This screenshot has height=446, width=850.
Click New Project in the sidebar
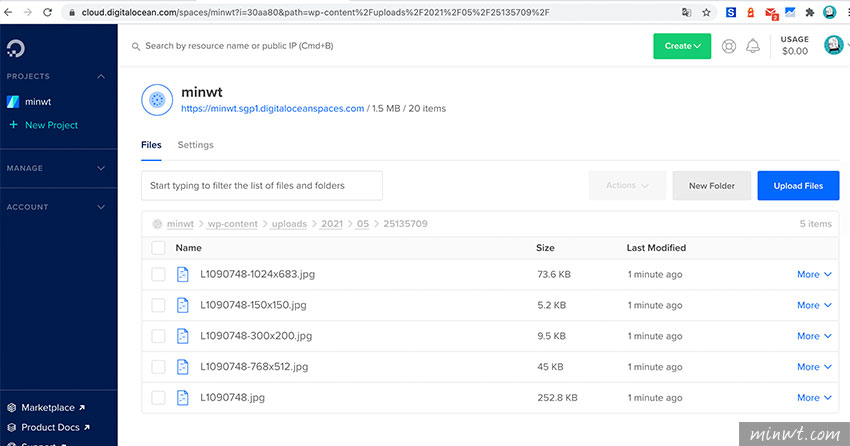51,125
